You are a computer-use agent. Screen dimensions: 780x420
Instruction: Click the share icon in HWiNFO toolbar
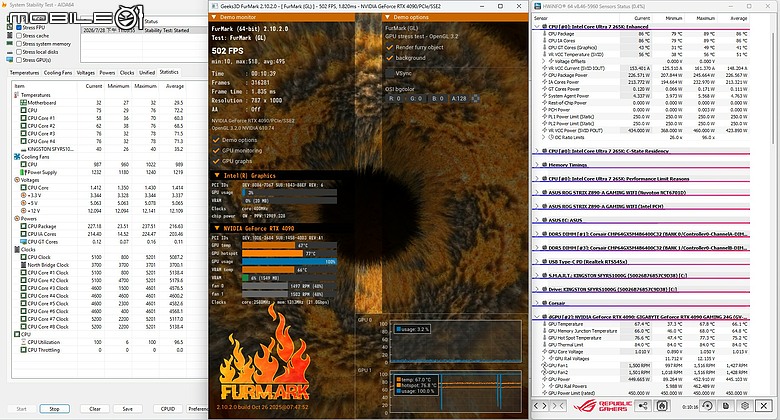tap(643, 406)
